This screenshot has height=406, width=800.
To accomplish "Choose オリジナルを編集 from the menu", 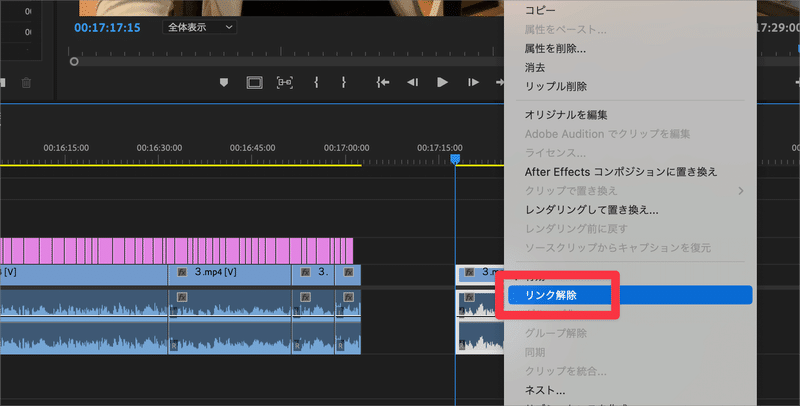I will click(x=566, y=115).
